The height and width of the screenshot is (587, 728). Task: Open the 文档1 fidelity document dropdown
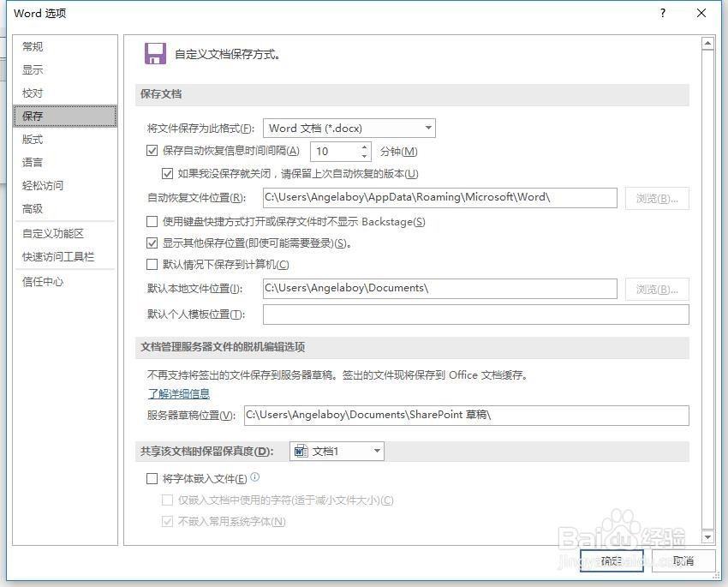337,451
